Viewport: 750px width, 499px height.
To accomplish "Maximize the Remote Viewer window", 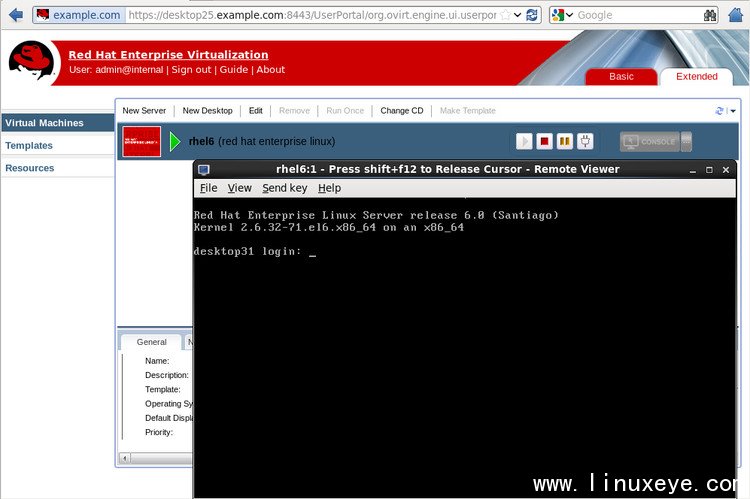I will tap(709, 170).
